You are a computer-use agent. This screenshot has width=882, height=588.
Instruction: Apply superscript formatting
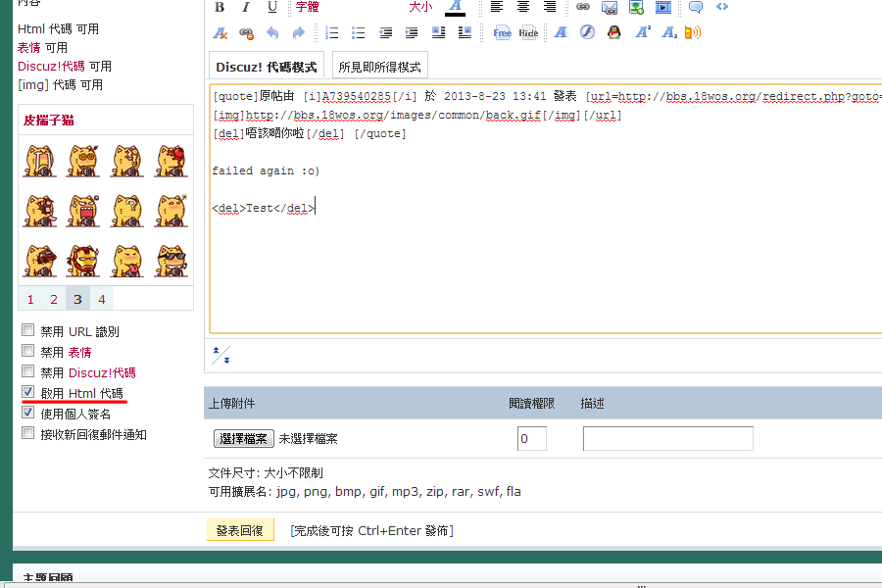click(x=642, y=32)
